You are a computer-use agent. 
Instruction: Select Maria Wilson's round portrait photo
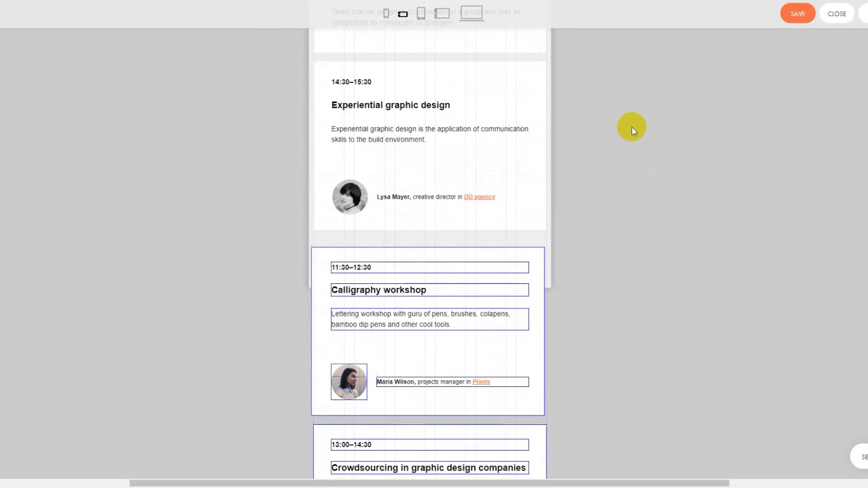(x=349, y=382)
